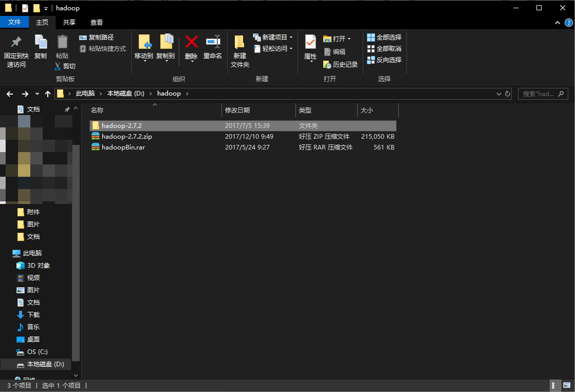Viewport: 575px width, 392px height.
Task: Open New item (新建项目) dropdown
Action: (273, 38)
